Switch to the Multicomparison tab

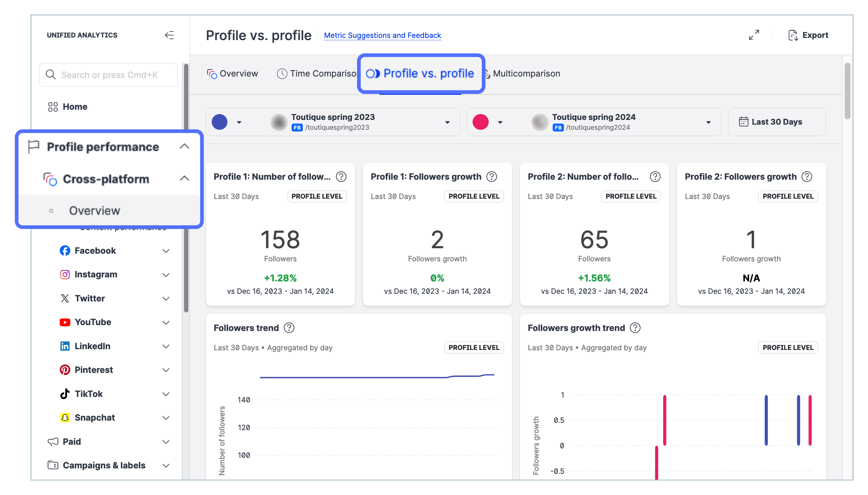tap(526, 74)
